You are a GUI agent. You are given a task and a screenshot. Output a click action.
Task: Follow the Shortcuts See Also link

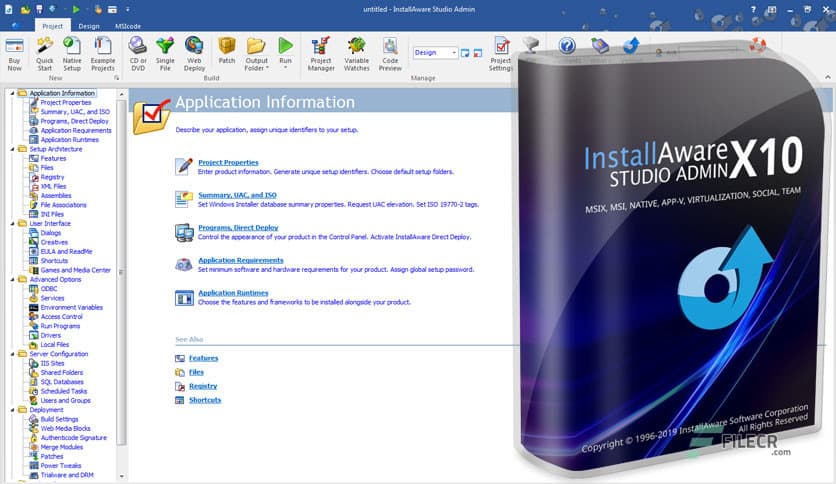[x=205, y=400]
